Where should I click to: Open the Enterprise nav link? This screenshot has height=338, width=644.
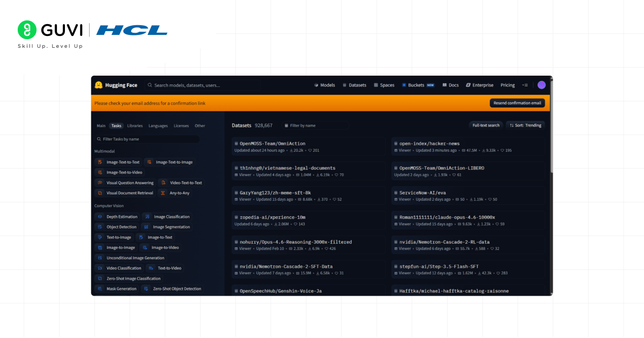click(479, 85)
